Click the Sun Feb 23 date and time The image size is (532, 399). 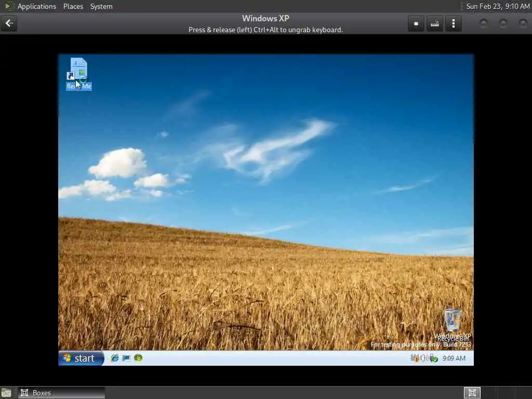497,6
